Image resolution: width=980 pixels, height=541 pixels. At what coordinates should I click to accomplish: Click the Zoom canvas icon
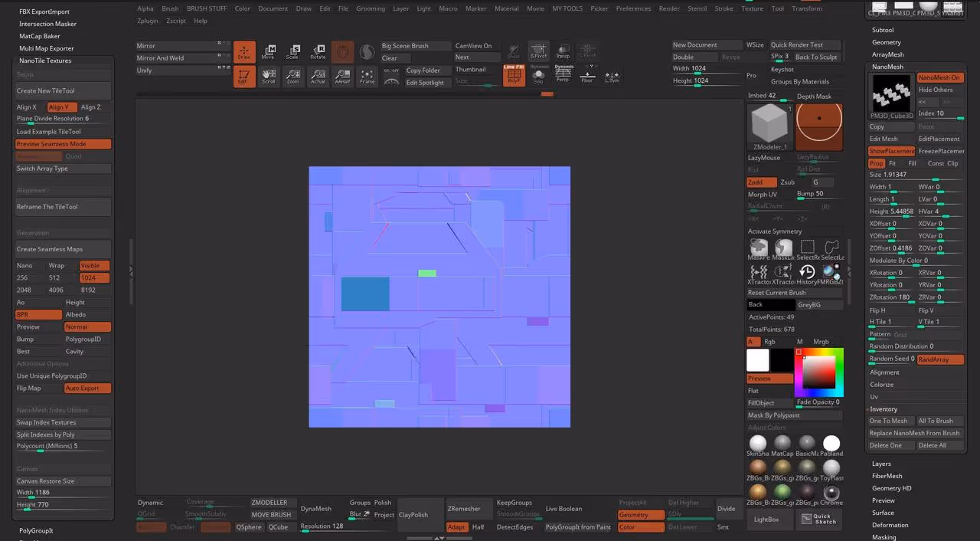tap(292, 76)
